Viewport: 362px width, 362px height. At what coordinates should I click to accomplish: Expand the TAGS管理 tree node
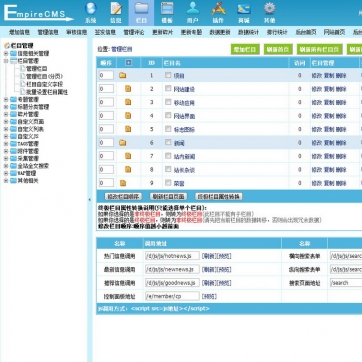point(6,144)
